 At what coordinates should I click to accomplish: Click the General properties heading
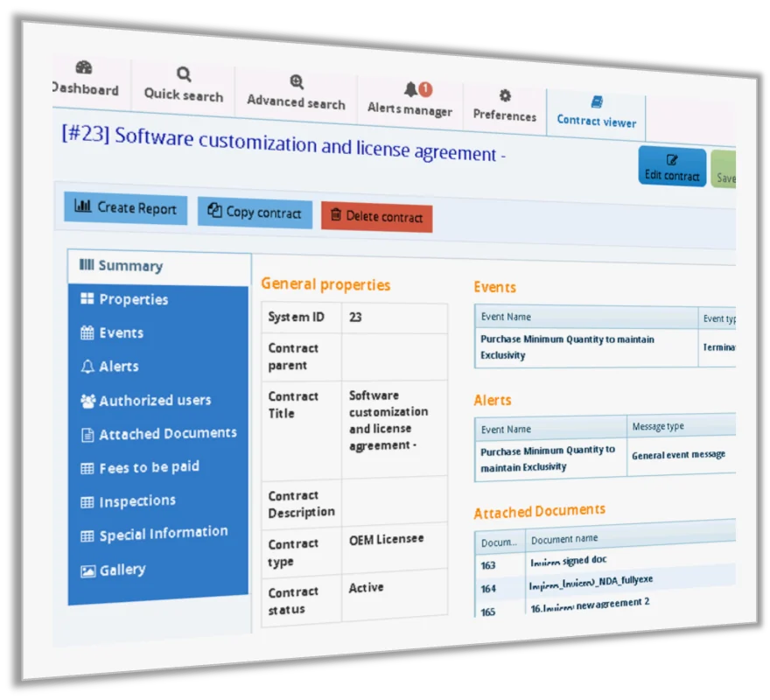(x=325, y=284)
